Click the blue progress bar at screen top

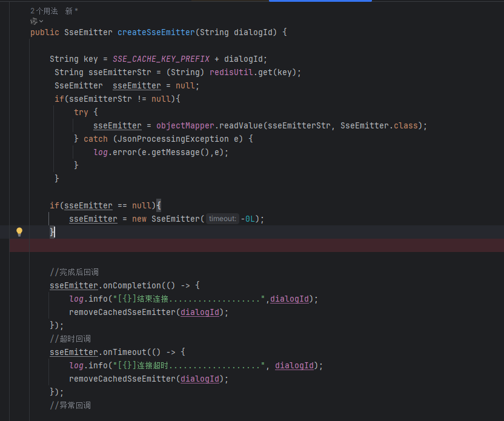320,1
